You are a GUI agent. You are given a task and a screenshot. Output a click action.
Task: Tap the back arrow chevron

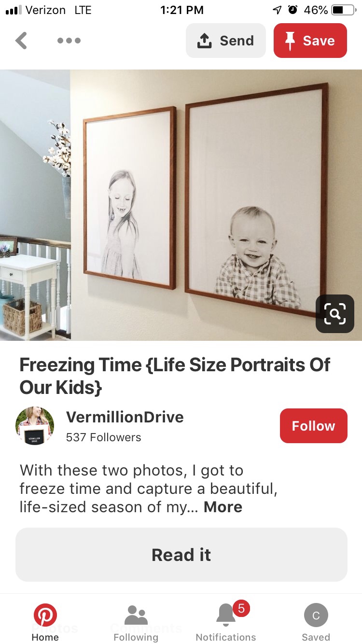click(x=21, y=41)
